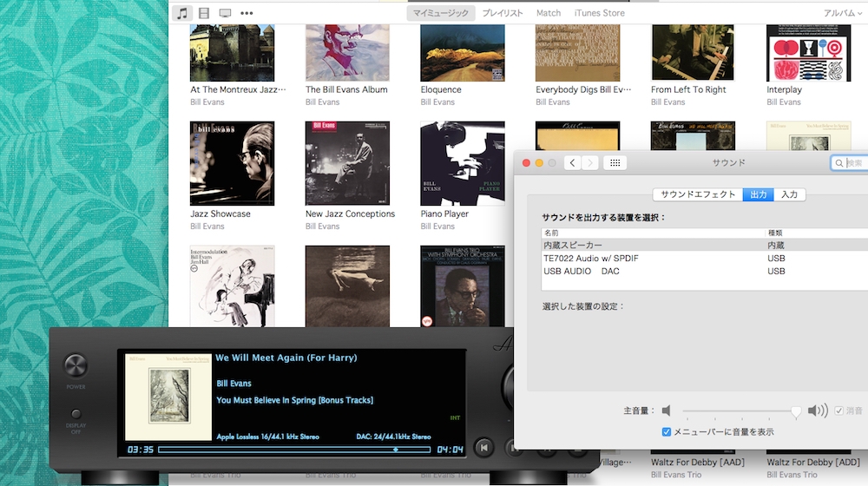Select the マイミュージック tab
This screenshot has height=486, width=868.
coord(441,13)
